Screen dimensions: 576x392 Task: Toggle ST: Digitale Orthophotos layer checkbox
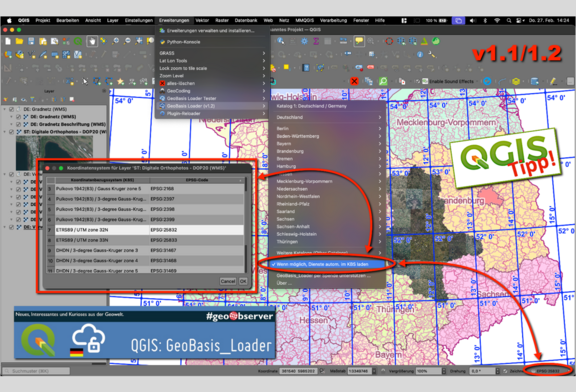[11, 132]
